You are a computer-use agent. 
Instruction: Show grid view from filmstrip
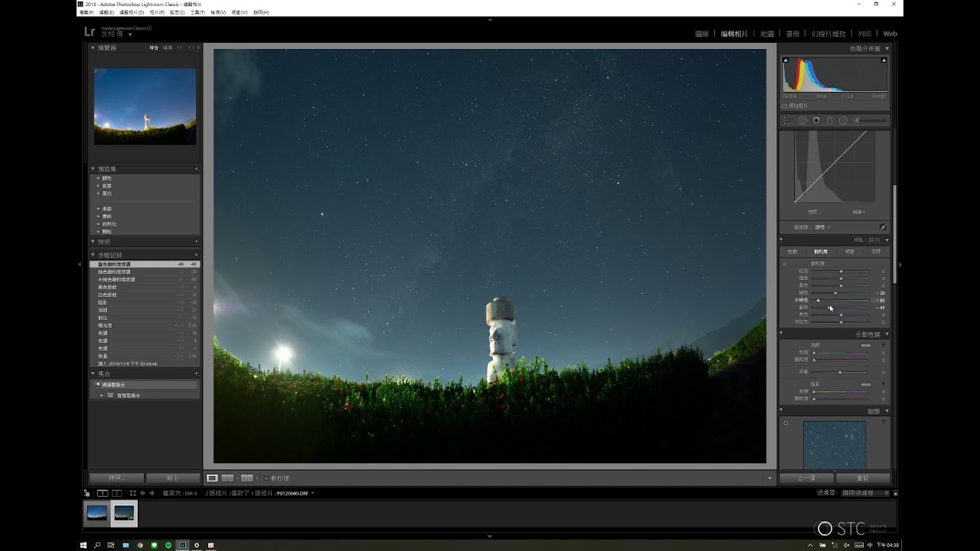click(x=132, y=493)
